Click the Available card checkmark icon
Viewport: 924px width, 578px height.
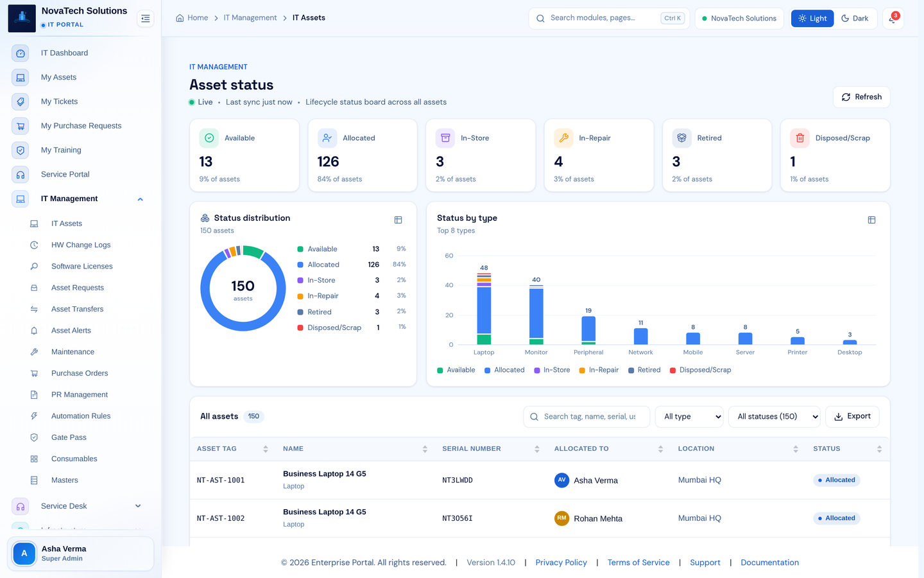209,137
